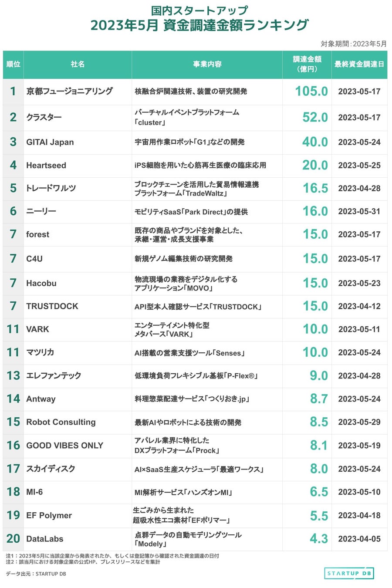The image size is (392, 588).
Task: Click the トレードワルツ company name
Action: pyautogui.click(x=51, y=188)
